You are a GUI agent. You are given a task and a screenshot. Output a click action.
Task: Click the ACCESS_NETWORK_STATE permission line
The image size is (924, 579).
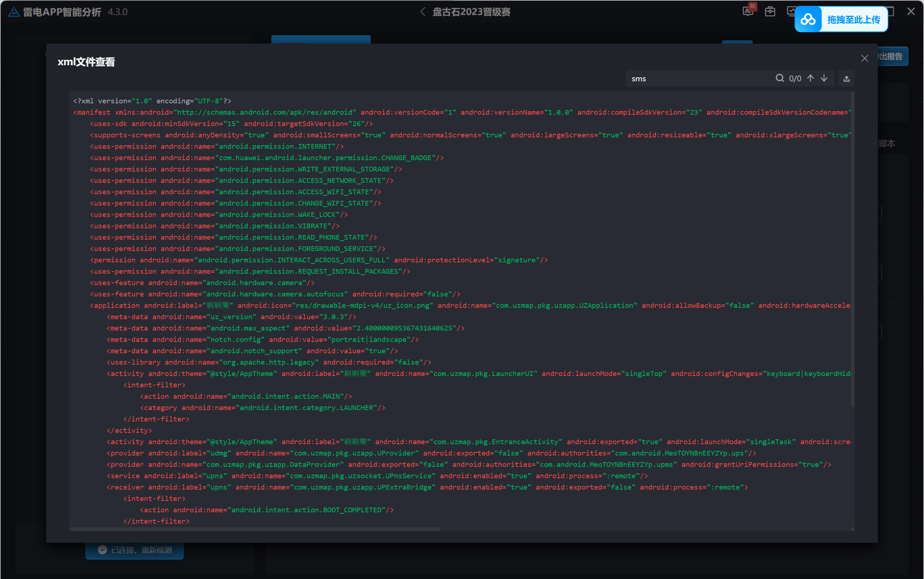click(x=242, y=180)
